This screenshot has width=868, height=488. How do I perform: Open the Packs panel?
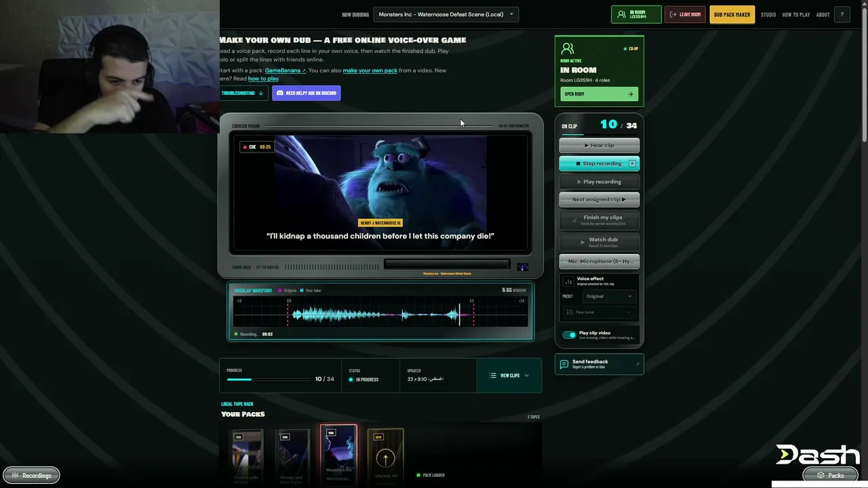click(x=831, y=476)
